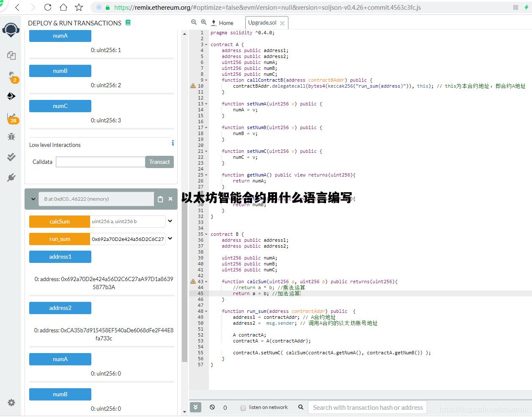Click the address2 result value 0xCA35b7d9
Screen dimensions: 532x417
[104, 334]
